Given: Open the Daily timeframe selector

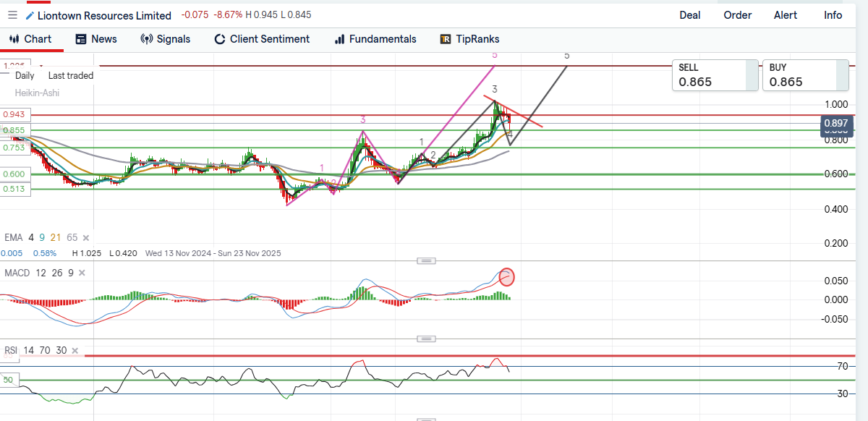Looking at the screenshot, I should (x=25, y=75).
